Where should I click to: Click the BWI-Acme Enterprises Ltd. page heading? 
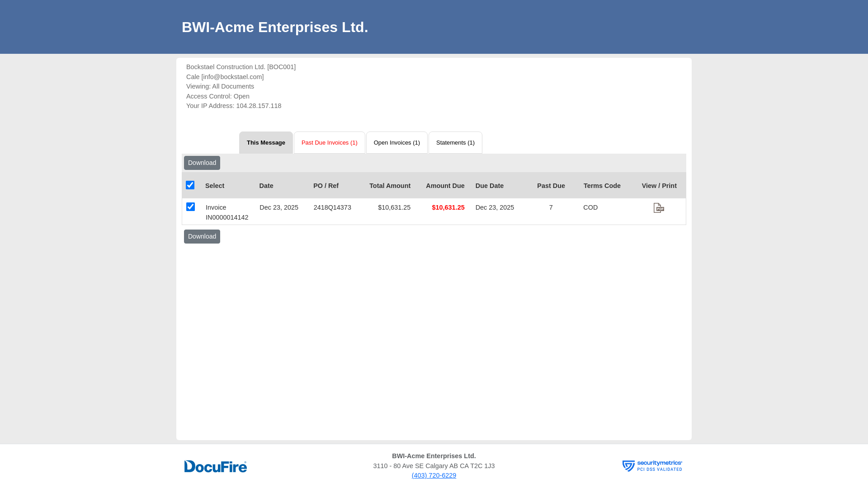tap(275, 27)
